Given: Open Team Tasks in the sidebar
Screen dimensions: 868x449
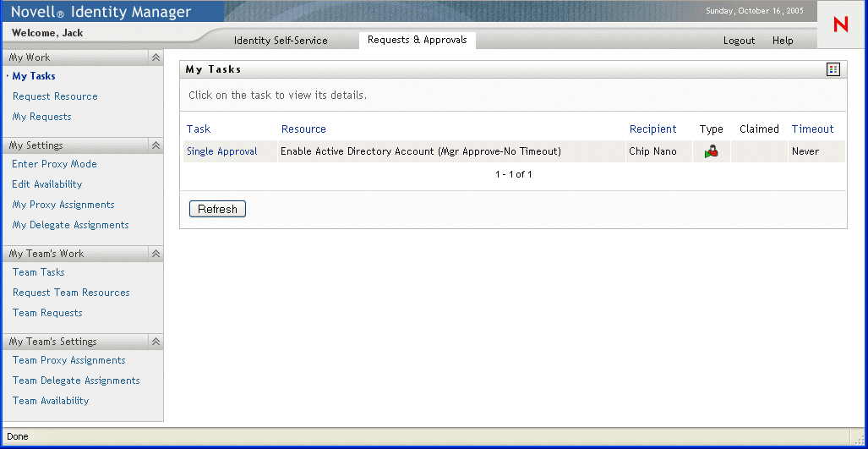Looking at the screenshot, I should [x=38, y=272].
